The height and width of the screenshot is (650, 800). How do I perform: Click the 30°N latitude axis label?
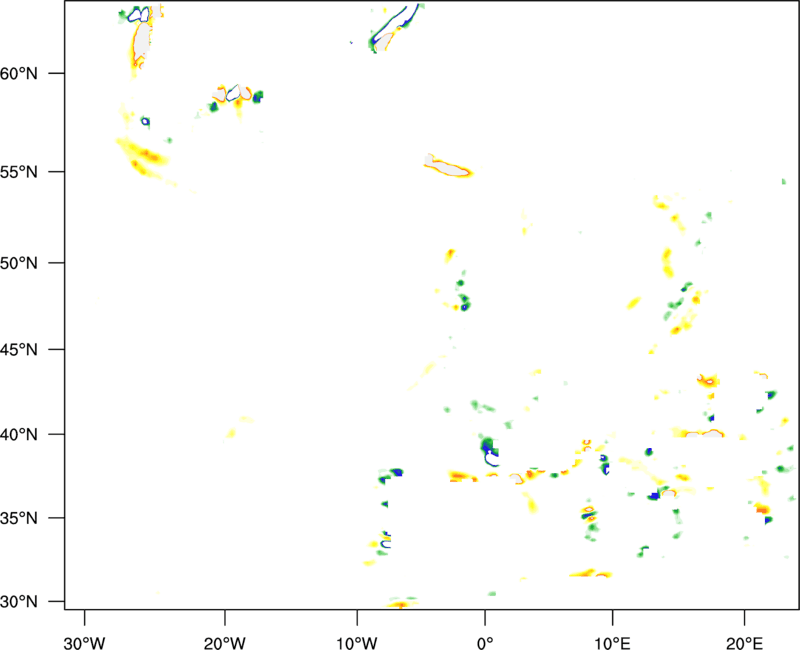click(19, 602)
